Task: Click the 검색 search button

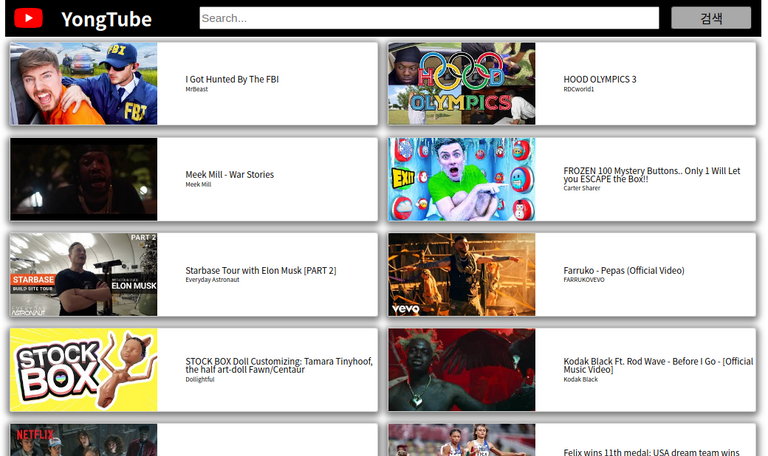Action: click(711, 18)
